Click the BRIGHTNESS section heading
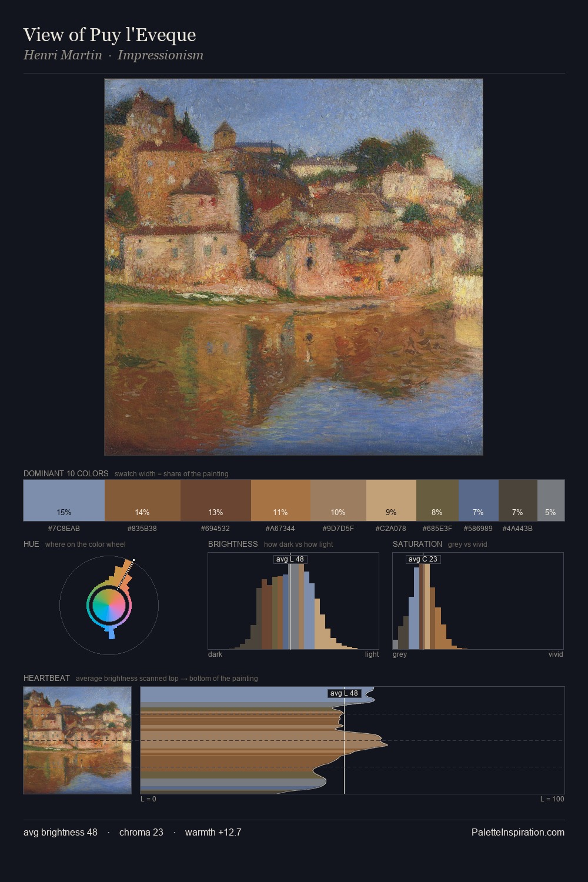 [x=233, y=544]
